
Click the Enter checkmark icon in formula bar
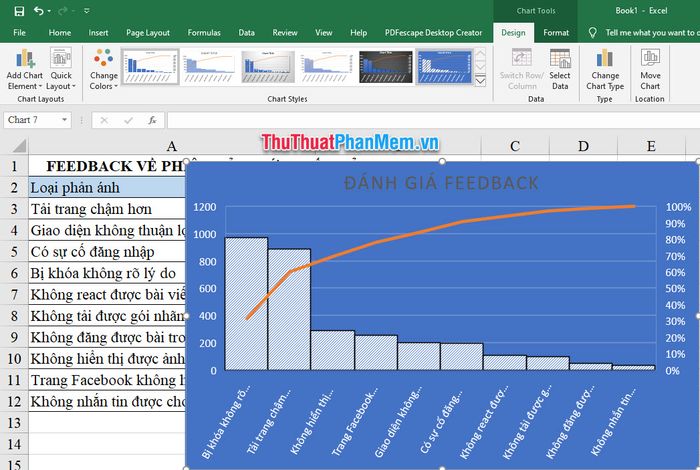click(129, 120)
